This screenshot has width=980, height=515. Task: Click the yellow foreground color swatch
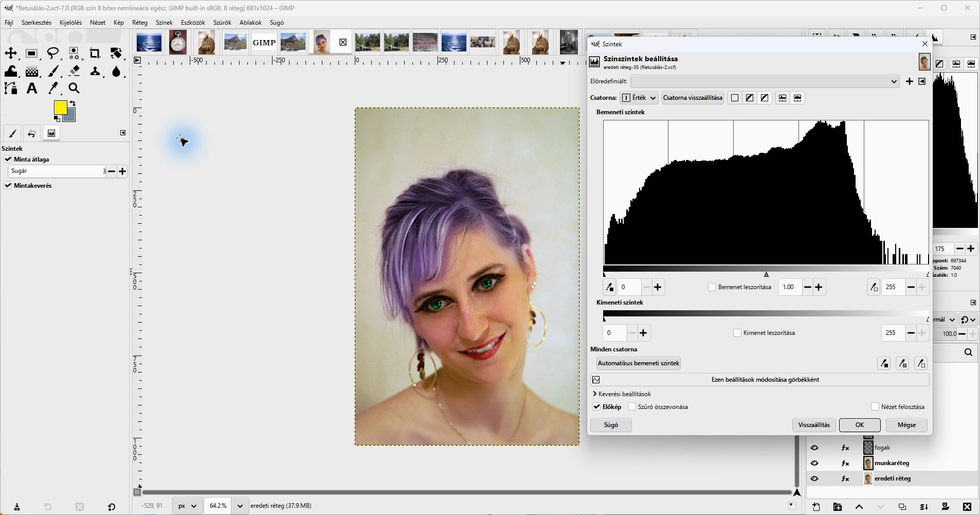click(x=60, y=108)
